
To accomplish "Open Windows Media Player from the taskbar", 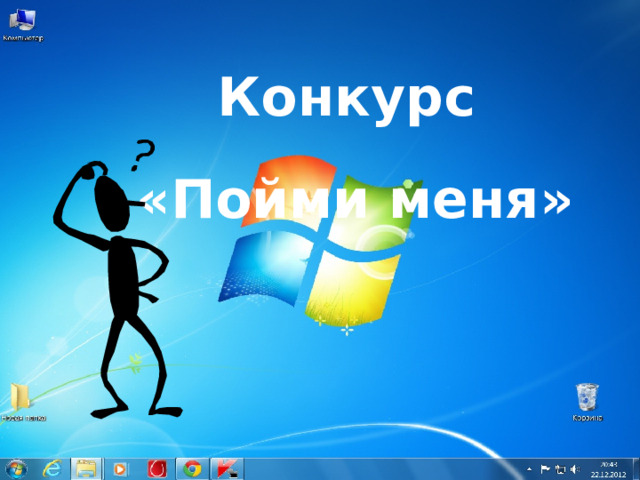I will 120,469.
